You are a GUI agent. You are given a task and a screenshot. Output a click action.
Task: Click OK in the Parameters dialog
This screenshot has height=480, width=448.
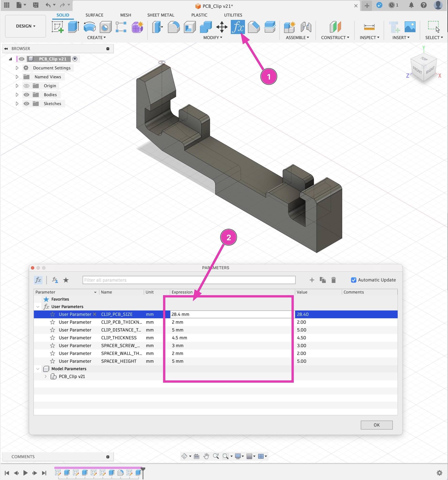click(x=377, y=425)
